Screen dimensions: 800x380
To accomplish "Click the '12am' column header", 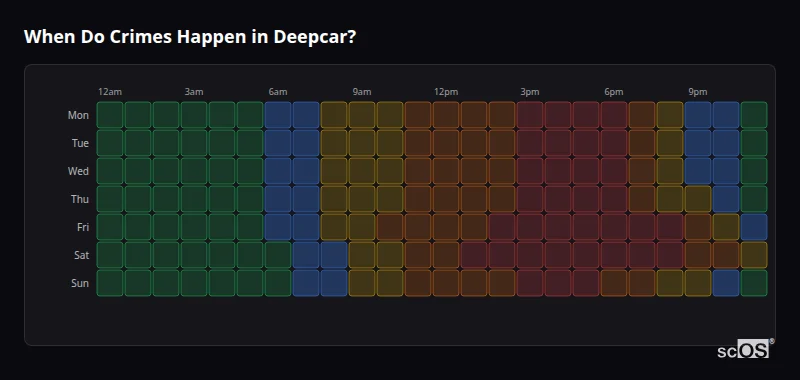I will click(110, 92).
